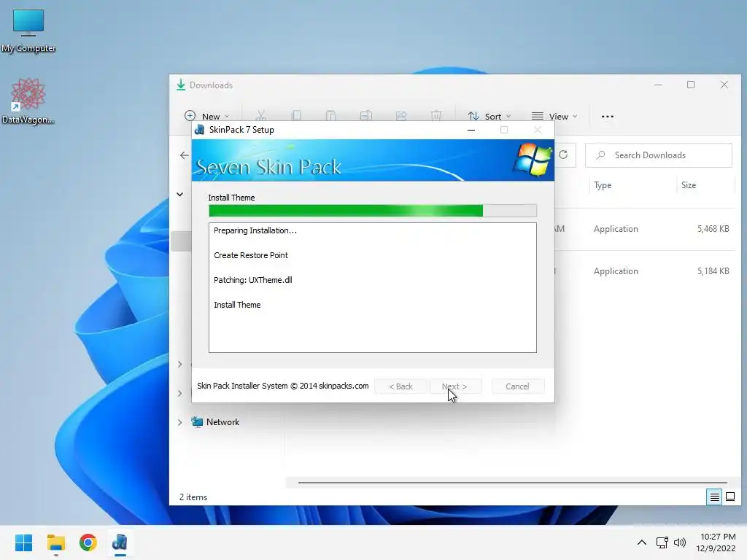This screenshot has width=747, height=560.
Task: Open My Computer desktop icon
Action: [x=28, y=31]
